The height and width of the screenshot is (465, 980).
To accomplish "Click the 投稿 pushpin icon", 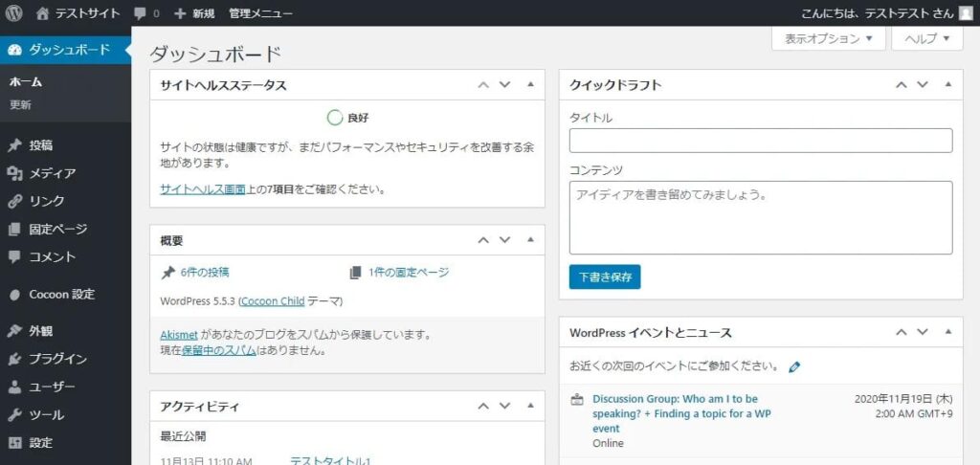I will coord(15,145).
